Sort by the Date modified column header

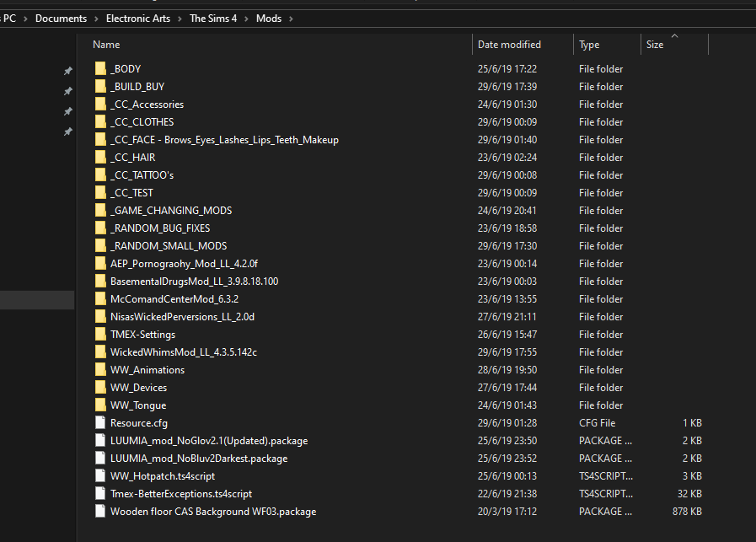(509, 45)
